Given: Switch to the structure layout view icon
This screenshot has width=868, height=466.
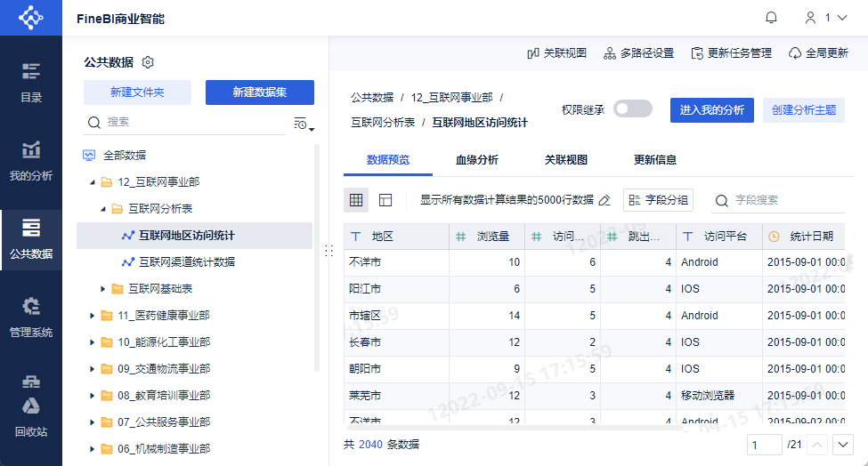Looking at the screenshot, I should click(x=385, y=200).
